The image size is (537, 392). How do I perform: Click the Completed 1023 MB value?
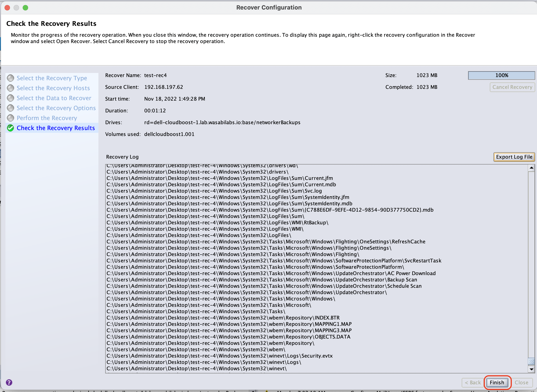[x=427, y=87]
